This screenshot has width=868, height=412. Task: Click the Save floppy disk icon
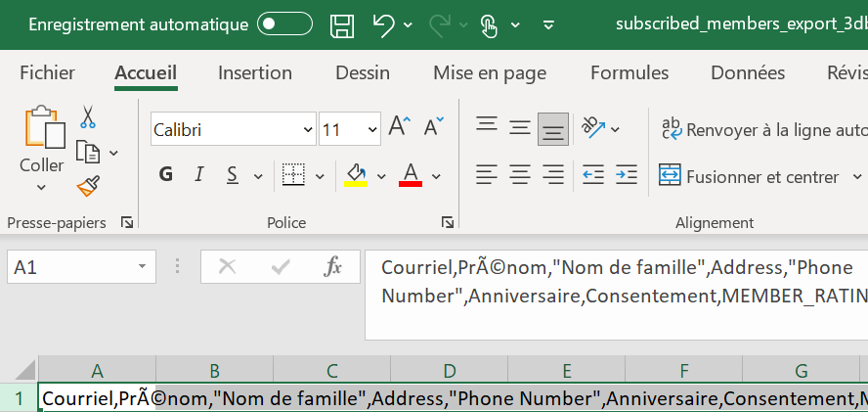(342, 24)
